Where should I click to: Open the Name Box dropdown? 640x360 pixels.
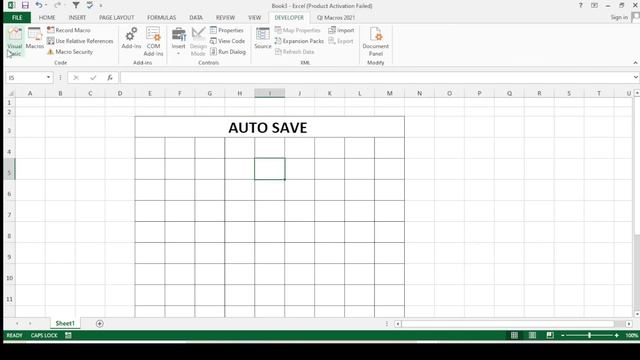click(x=48, y=78)
